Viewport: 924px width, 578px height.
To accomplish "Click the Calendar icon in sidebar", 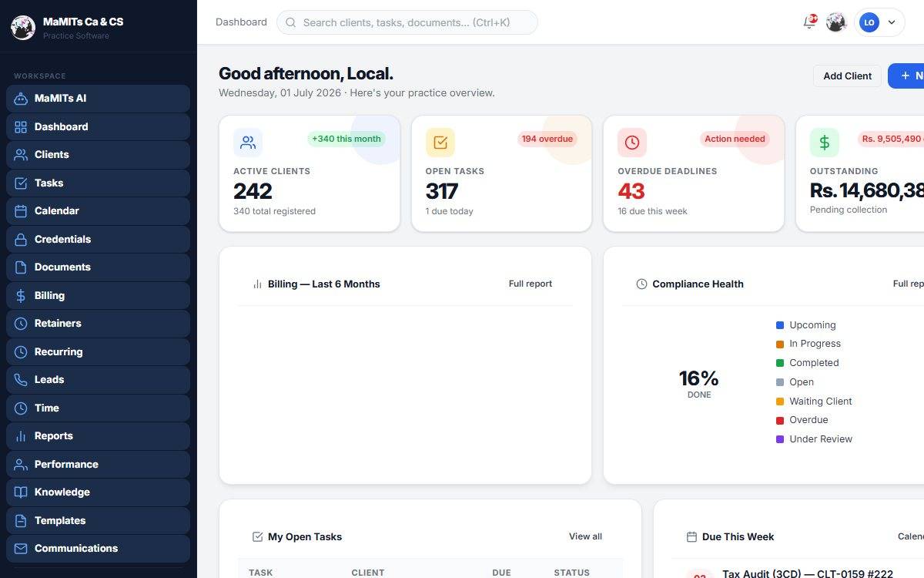I will tap(21, 211).
